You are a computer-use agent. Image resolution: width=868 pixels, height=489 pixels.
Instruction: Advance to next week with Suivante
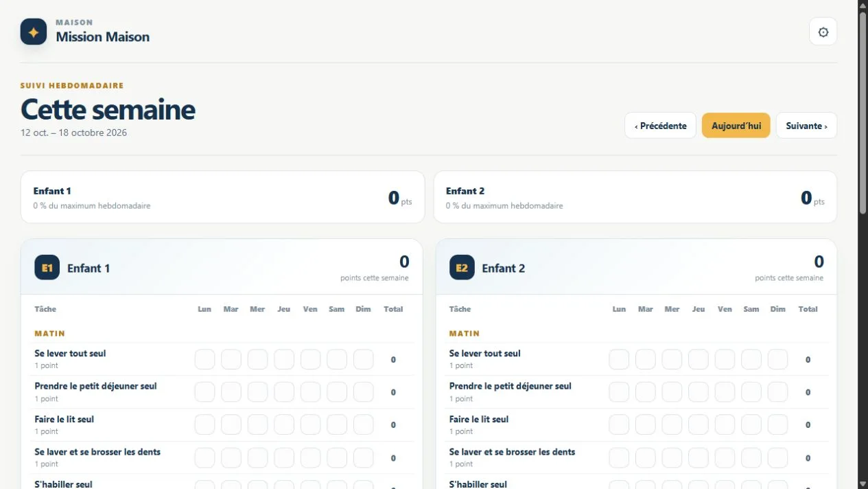point(806,126)
